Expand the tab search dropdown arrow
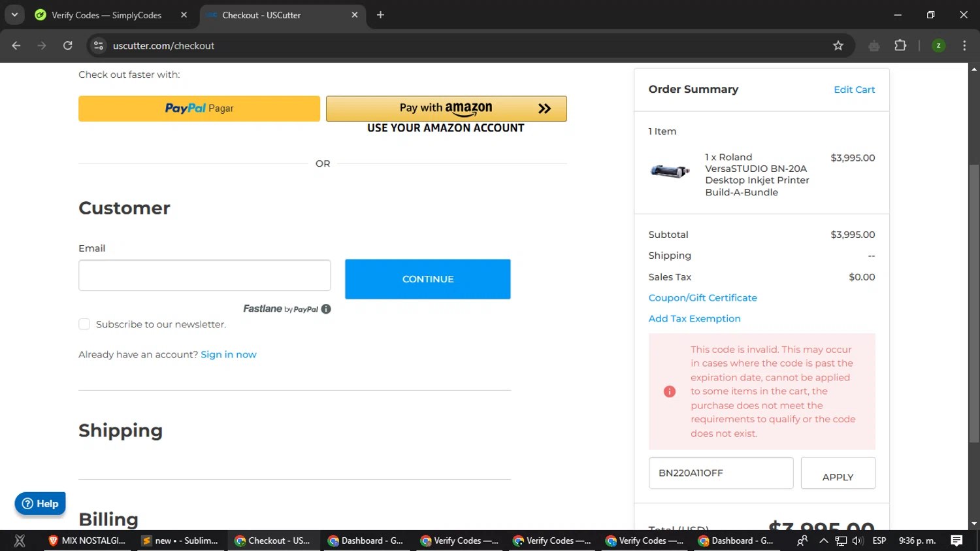Screen dimensions: 980x551 [x=14, y=15]
